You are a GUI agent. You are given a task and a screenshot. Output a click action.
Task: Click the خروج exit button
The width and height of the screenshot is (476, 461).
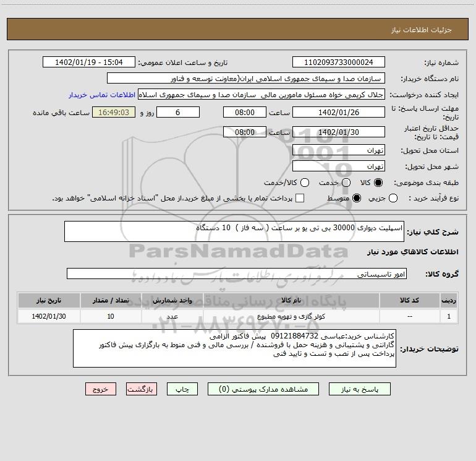click(x=101, y=389)
